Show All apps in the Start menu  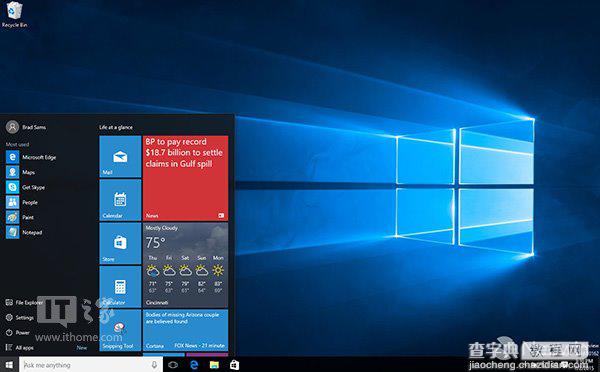pos(20,348)
